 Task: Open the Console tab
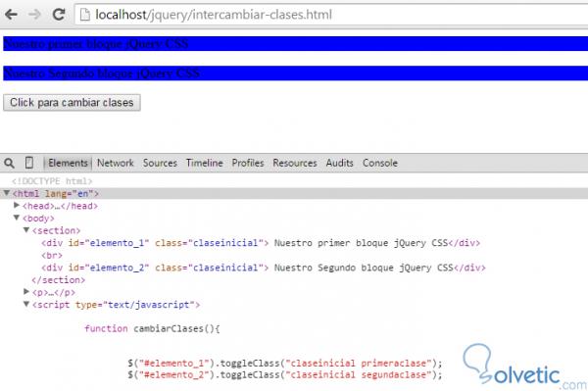[380, 163]
